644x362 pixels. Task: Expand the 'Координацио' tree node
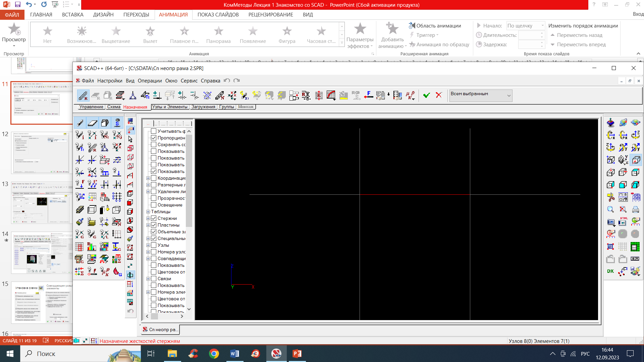(x=148, y=178)
